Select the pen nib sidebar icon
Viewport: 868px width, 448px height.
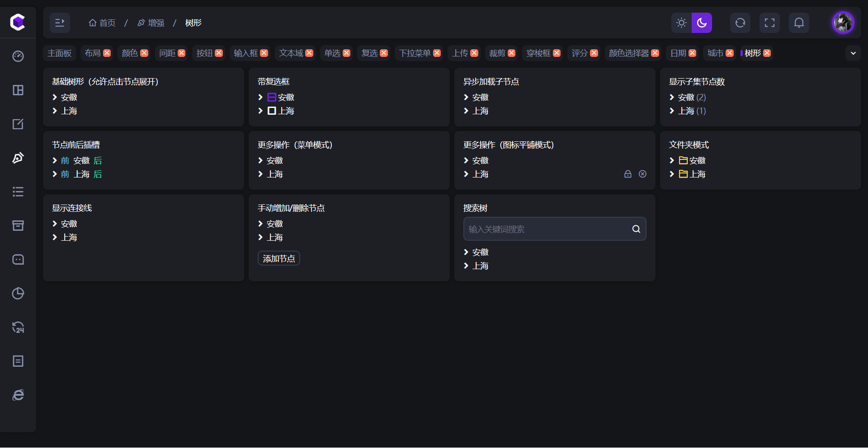coord(18,158)
